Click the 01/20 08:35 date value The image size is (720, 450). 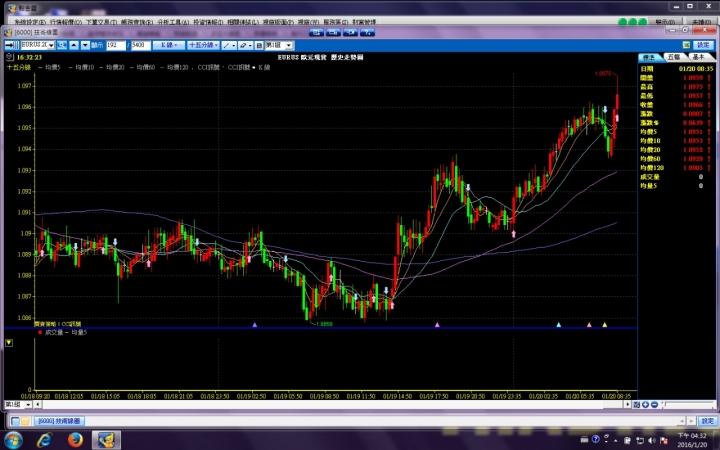point(696,68)
